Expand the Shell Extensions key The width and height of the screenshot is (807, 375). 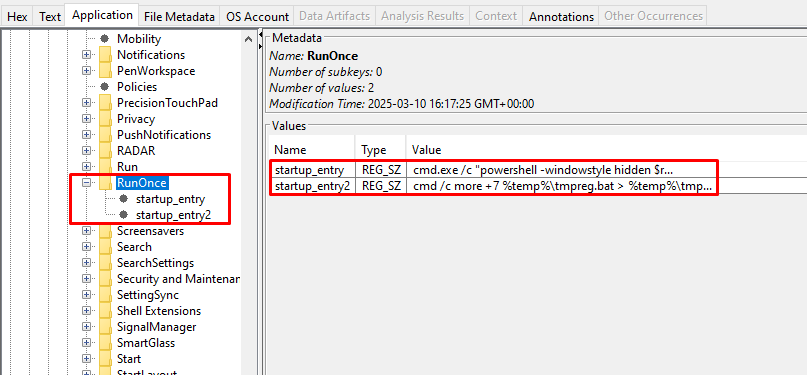86,311
